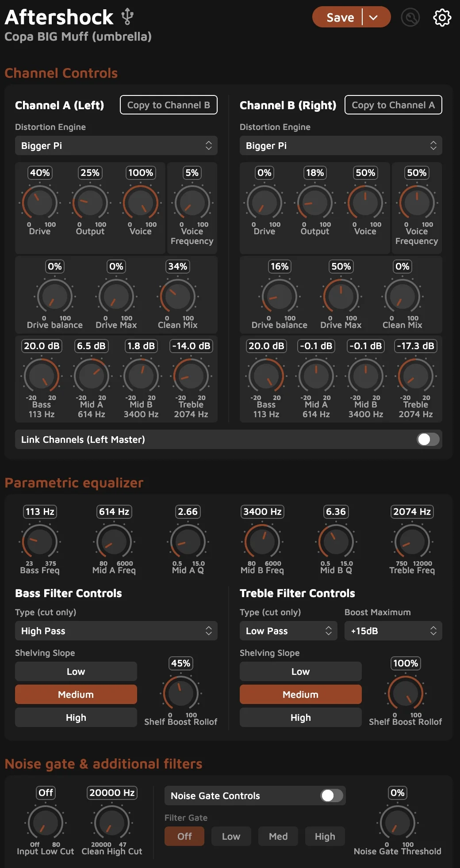Click Treble Freq equalizer knob

pyautogui.click(x=412, y=541)
